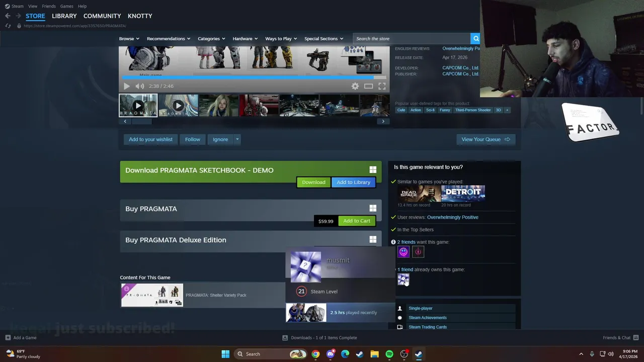Open the Dead Space game capsule
This screenshot has width=644, height=362.
[419, 194]
